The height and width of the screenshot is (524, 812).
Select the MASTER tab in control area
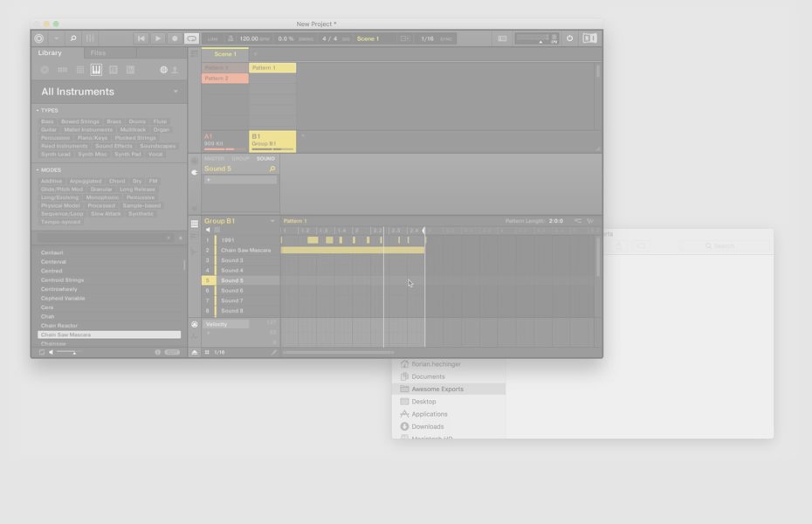pos(214,158)
